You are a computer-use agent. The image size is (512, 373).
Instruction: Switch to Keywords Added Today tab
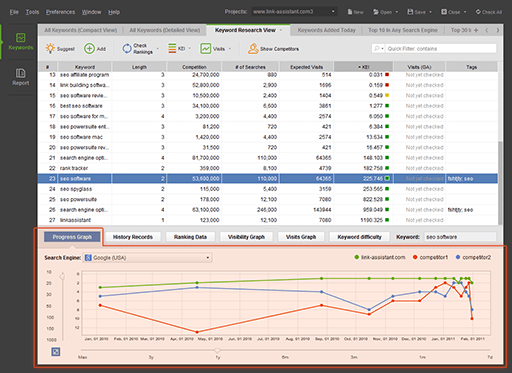click(x=326, y=30)
